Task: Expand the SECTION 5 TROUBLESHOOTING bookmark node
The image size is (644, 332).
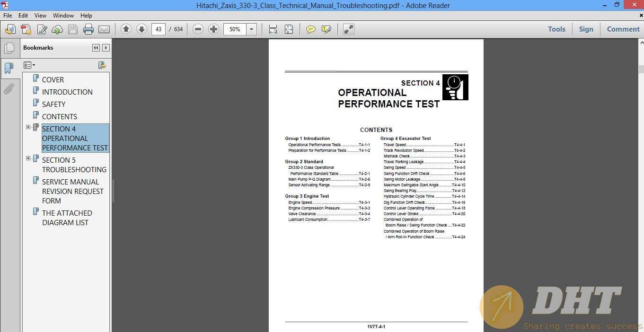Action: click(x=28, y=158)
